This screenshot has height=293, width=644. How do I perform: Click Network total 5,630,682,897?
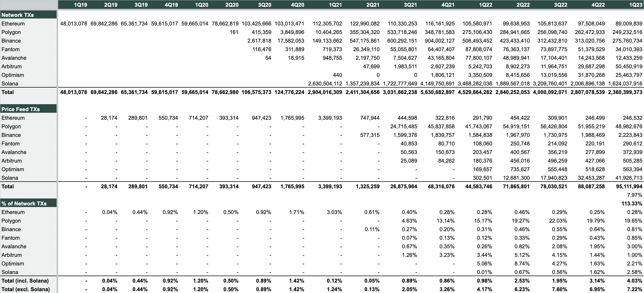pos(438,92)
